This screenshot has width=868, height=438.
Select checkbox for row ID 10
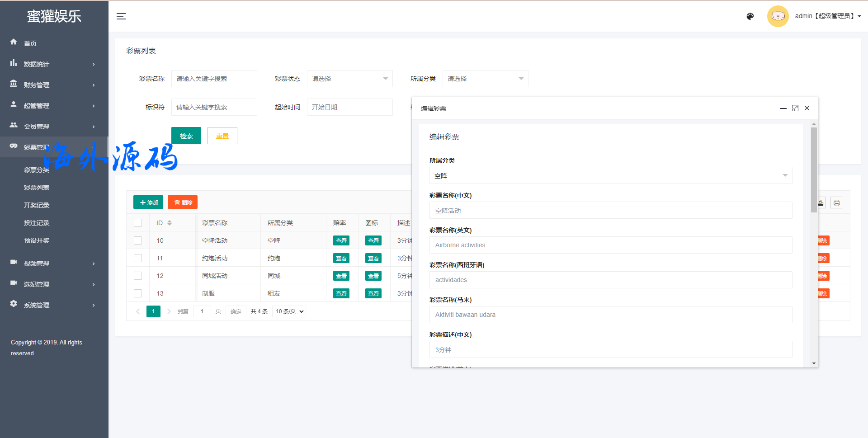(x=138, y=240)
